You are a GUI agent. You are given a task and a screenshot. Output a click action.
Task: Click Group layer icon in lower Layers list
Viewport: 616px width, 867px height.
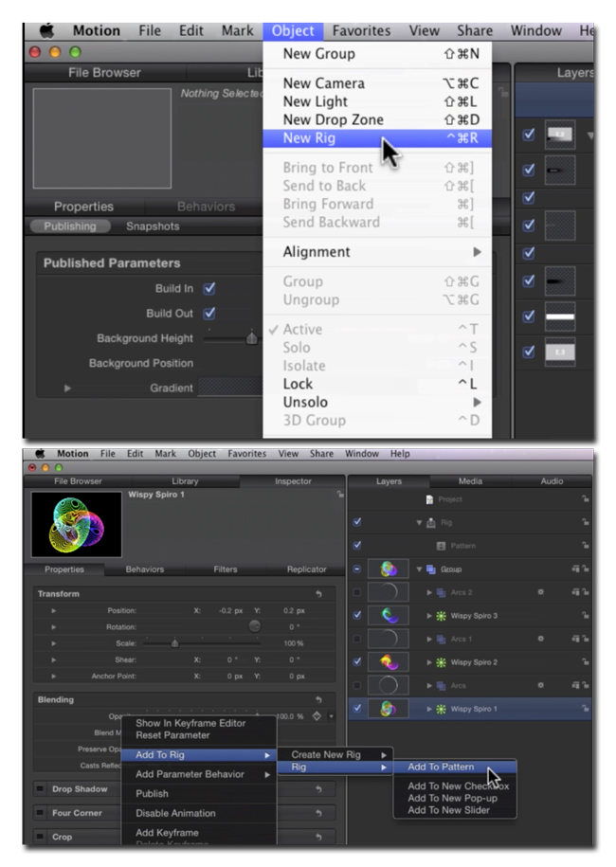click(x=431, y=569)
